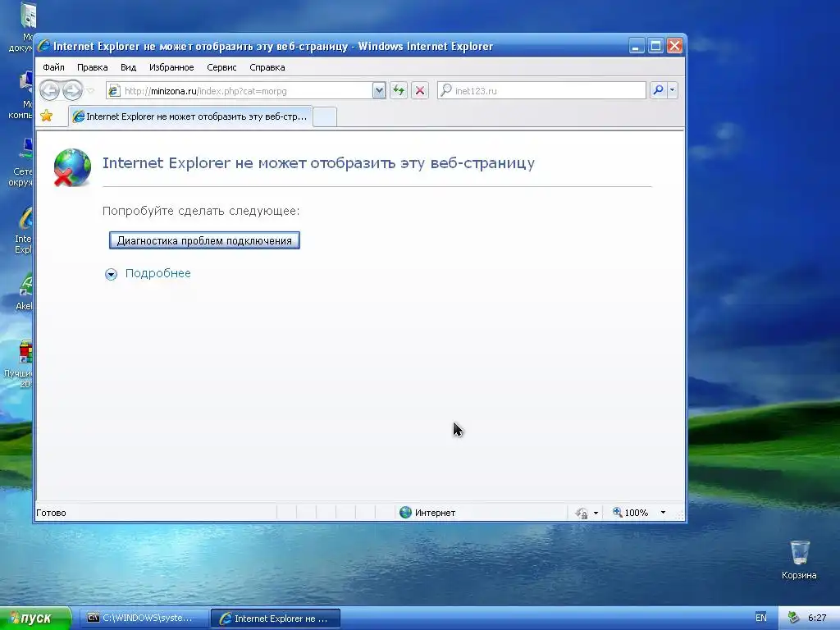Select the Корзина recycle bin icon
840x630 pixels.
tap(799, 559)
